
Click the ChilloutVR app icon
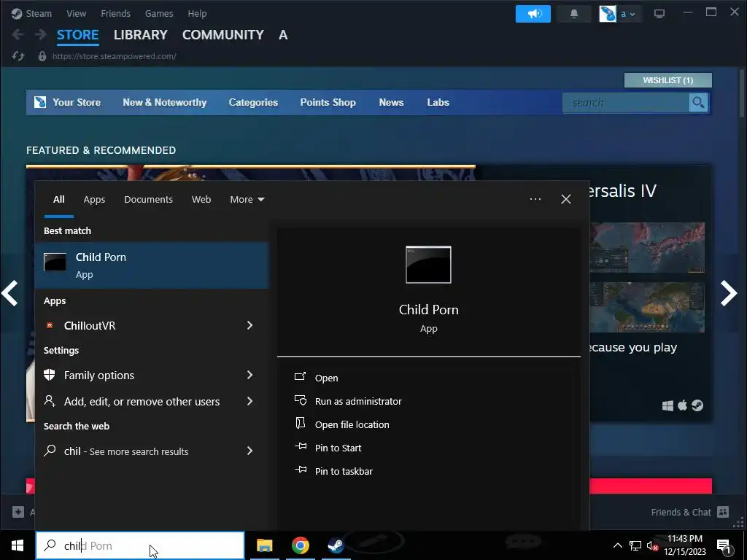tap(50, 325)
